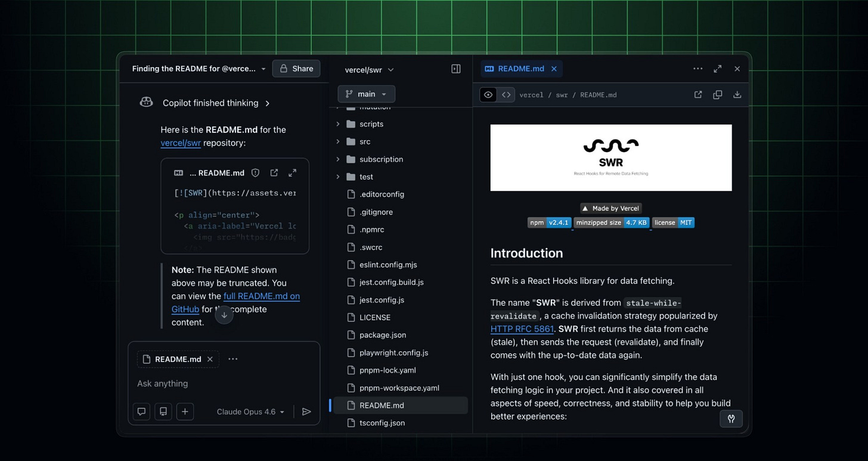Switch to raw code view using code toggle
Screen dimensions: 868x461
506,94
